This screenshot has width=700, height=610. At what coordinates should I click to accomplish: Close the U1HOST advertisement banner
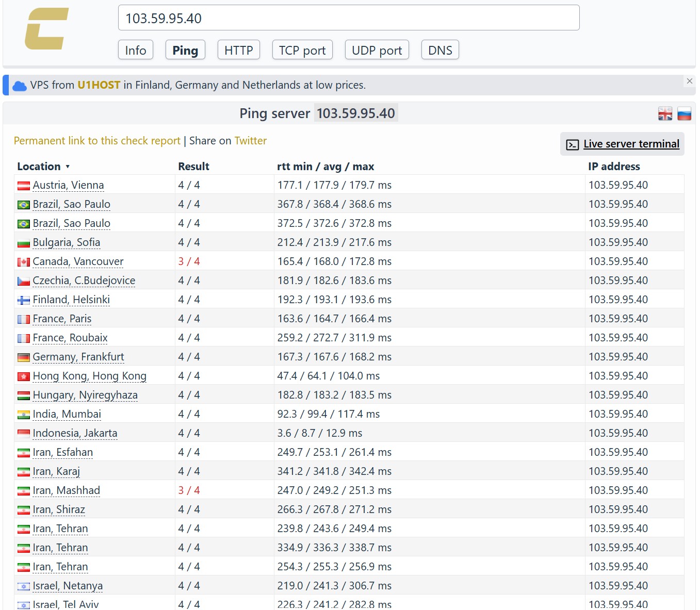click(689, 81)
